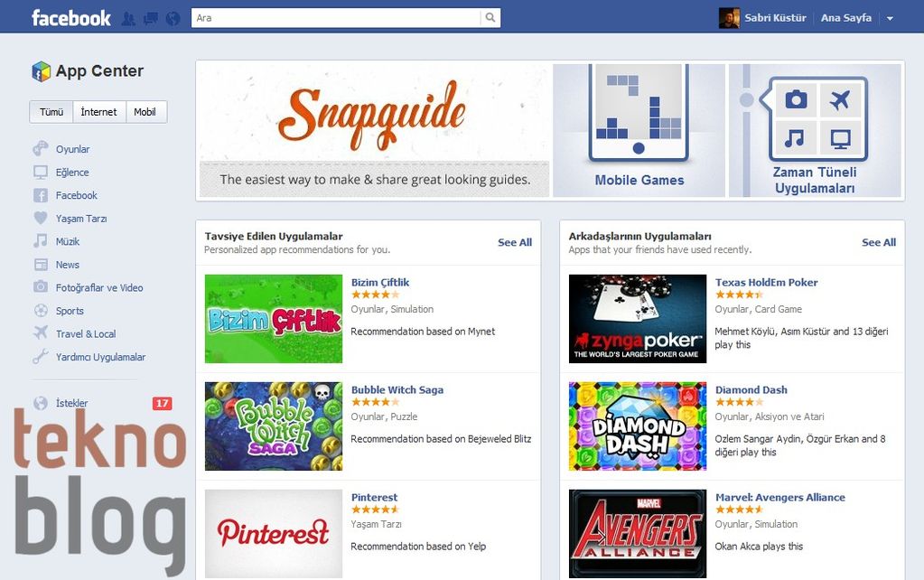Screen dimensions: 924x580
Task: Switch to the İnternet tab
Action: tap(99, 112)
